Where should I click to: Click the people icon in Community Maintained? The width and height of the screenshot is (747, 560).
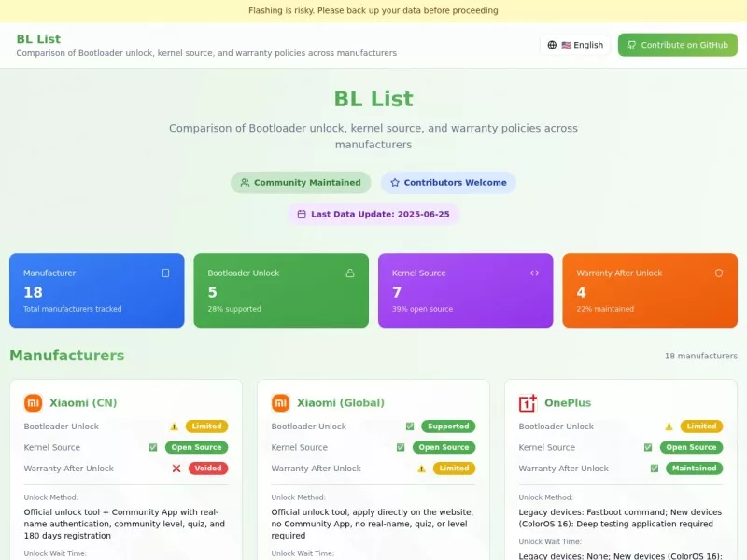coord(245,182)
